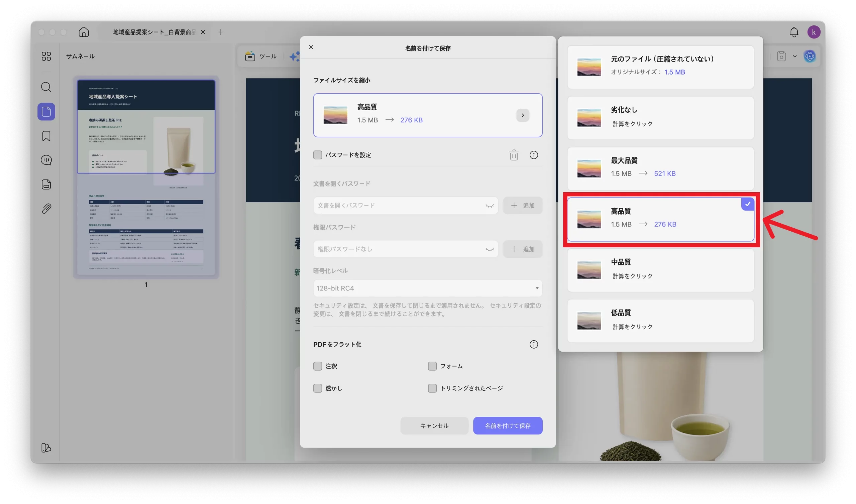Open the thumbnail grid icon in left sidebar

point(46,56)
